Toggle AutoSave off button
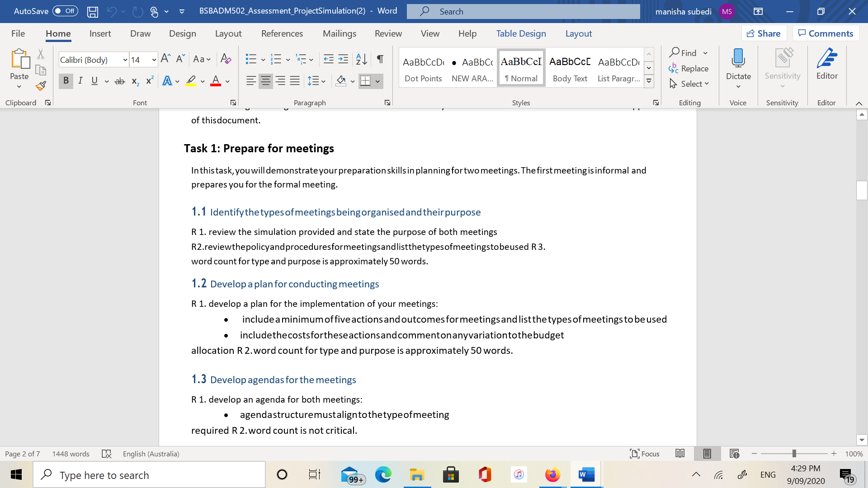 [x=62, y=11]
